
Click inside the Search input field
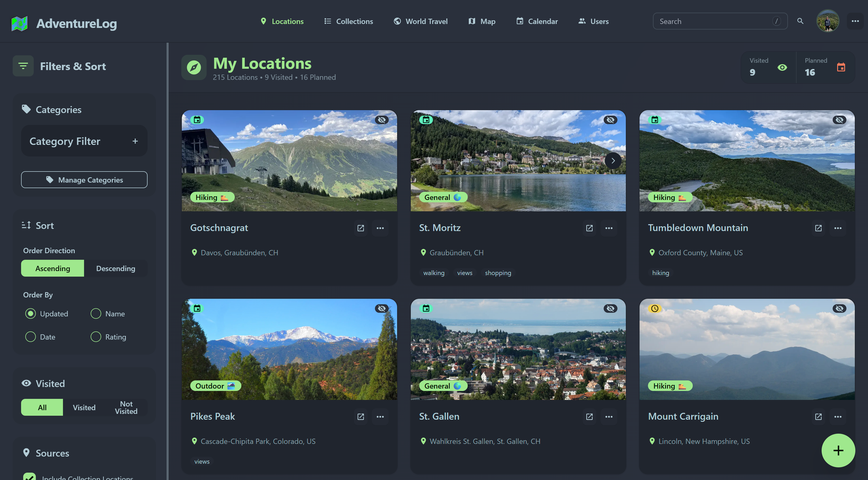pyautogui.click(x=708, y=21)
